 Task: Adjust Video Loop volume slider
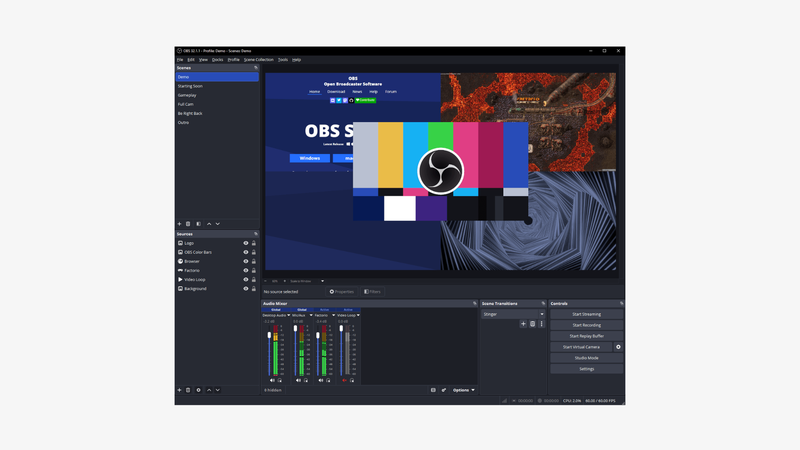pyautogui.click(x=341, y=352)
